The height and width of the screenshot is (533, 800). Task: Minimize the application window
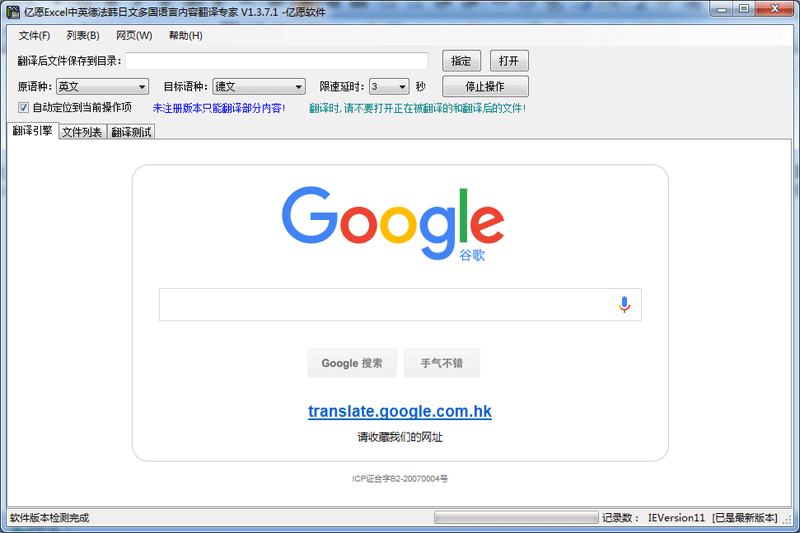[721, 9]
